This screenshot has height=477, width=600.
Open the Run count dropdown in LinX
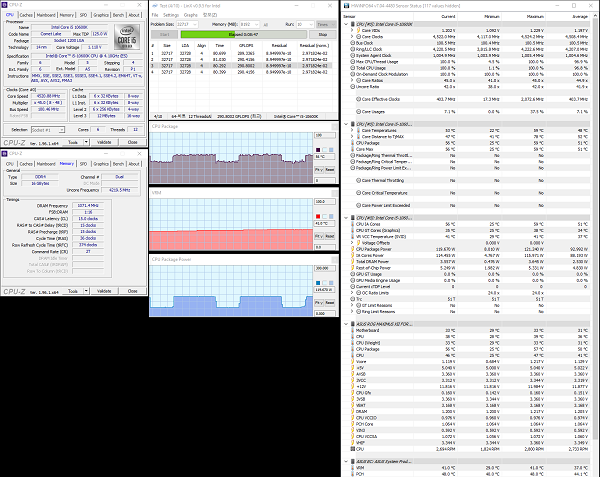coord(311,24)
